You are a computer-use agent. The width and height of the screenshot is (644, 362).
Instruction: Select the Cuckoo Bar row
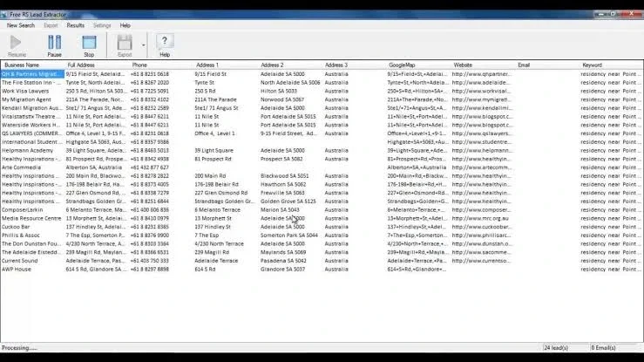tap(322, 227)
